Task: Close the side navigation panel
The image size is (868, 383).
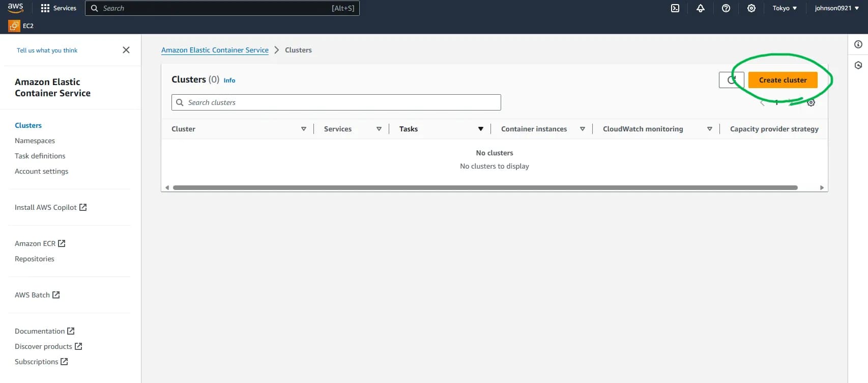Action: 126,50
